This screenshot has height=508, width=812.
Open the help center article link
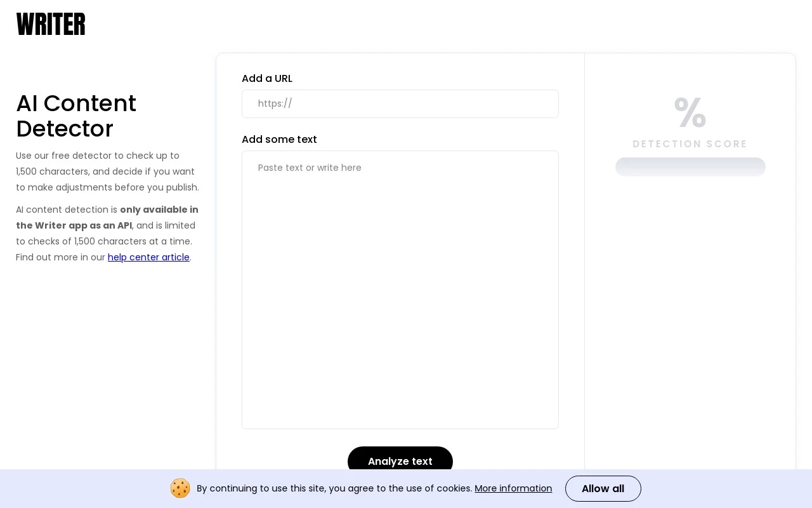coord(148,257)
